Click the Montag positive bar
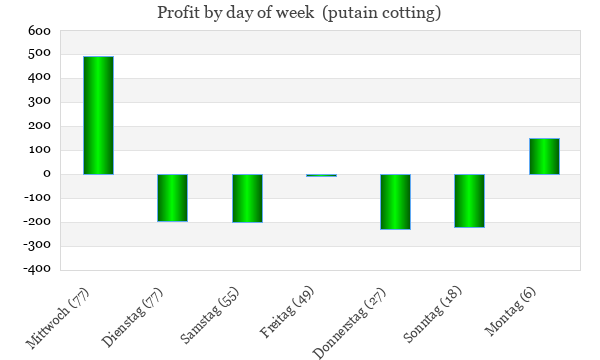 (545, 156)
